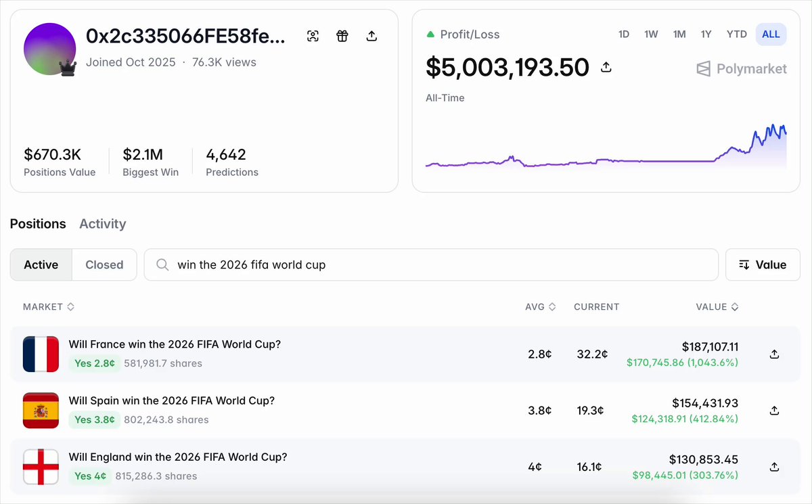The height and width of the screenshot is (504, 812).
Task: Share the France position row
Action: pyautogui.click(x=775, y=354)
